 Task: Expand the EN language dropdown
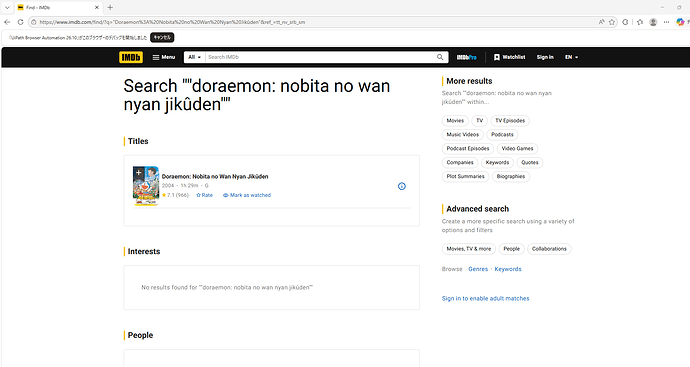coord(571,57)
